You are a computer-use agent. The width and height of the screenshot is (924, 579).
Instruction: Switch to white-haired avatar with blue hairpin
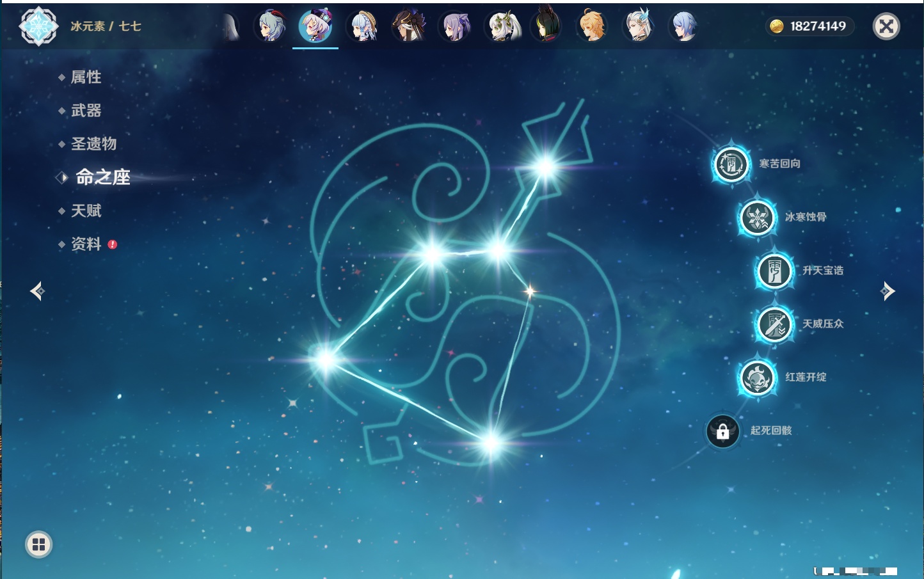(x=638, y=26)
